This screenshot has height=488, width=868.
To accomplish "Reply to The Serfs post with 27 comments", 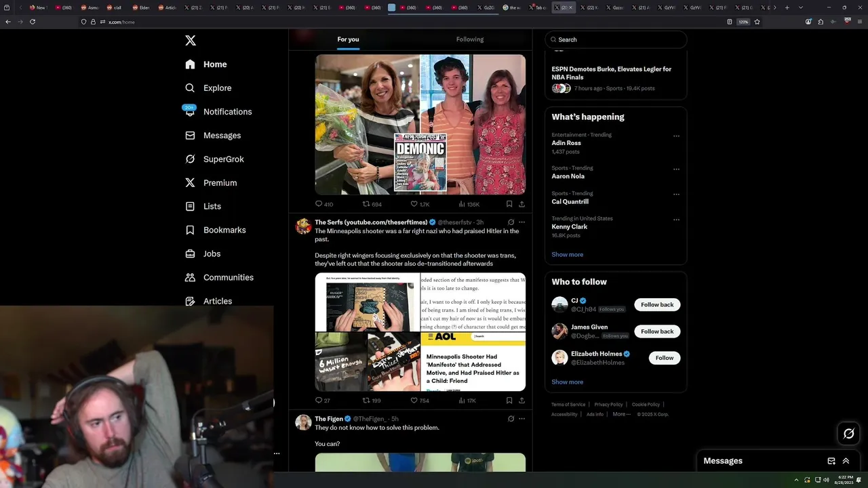I will pyautogui.click(x=323, y=401).
